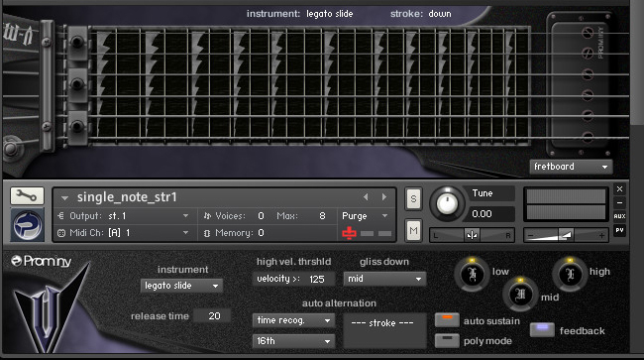Click the feedback button
This screenshot has height=360, width=644.
(x=542, y=329)
